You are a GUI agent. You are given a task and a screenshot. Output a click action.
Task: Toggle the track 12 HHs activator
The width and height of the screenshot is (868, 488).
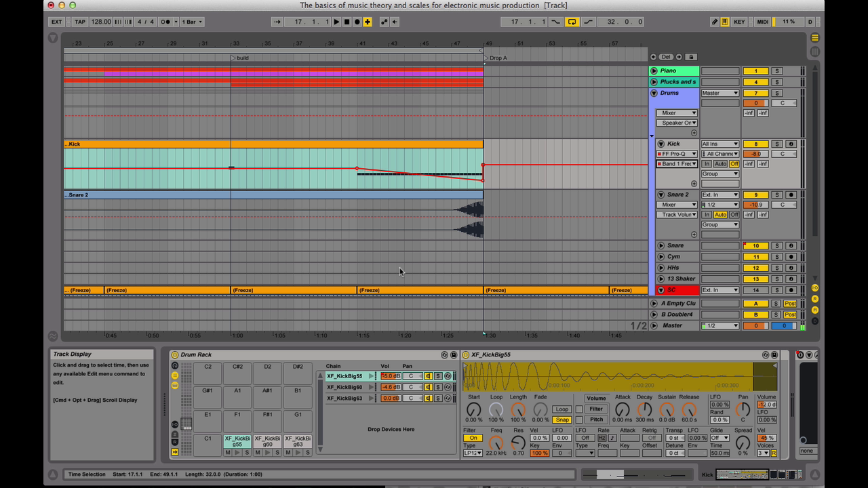click(x=756, y=268)
